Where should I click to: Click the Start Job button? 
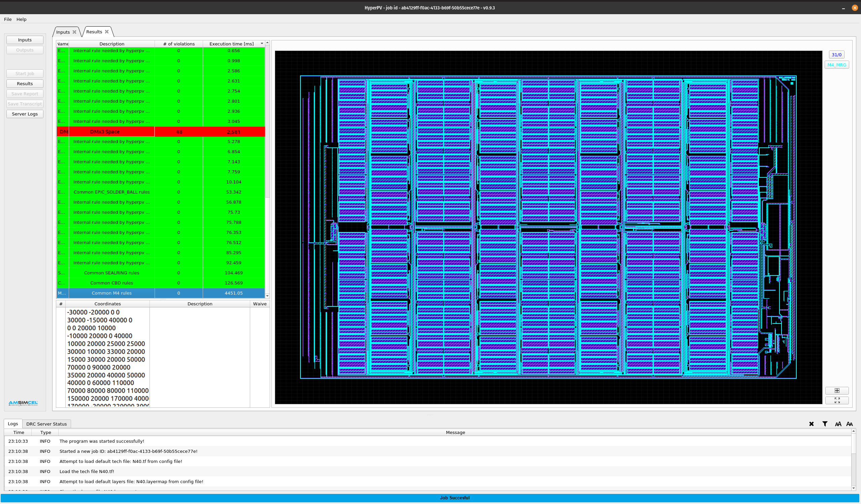click(25, 74)
